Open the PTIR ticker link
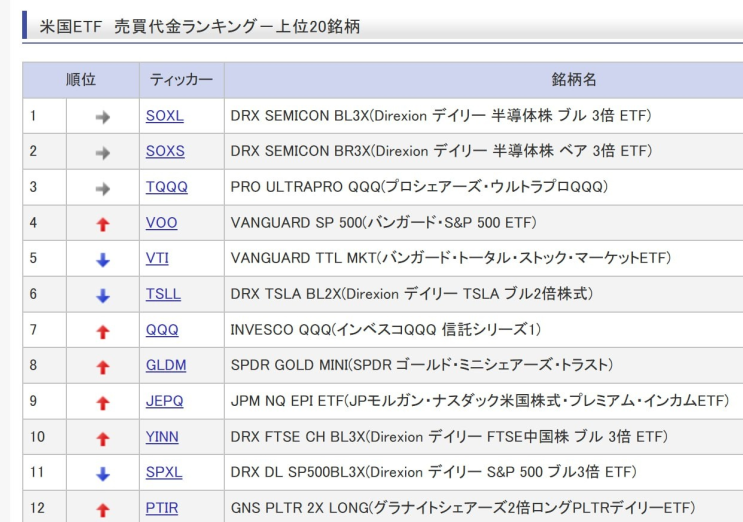This screenshot has height=522, width=743. point(162,508)
